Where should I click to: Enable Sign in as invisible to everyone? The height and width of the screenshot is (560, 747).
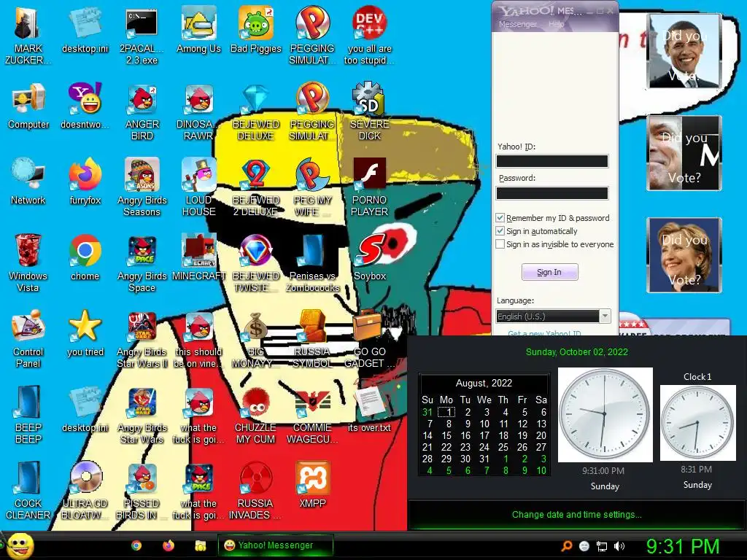[x=500, y=244]
